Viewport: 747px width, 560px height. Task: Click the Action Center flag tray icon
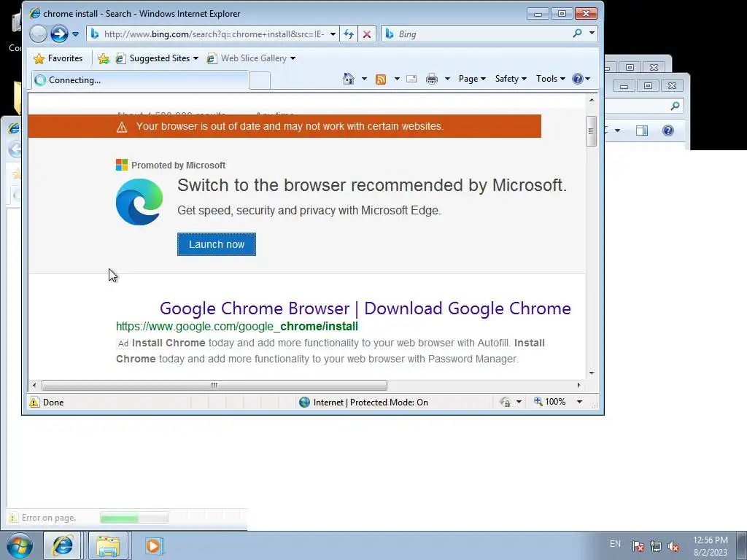638,546
